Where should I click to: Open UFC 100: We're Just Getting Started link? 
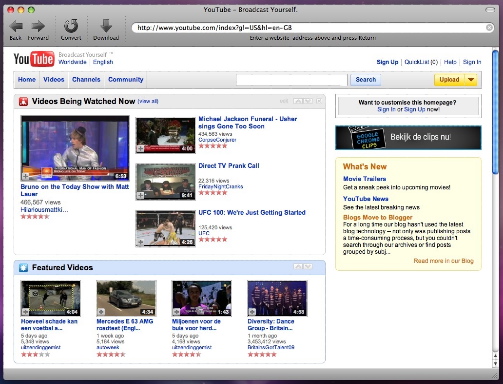pyautogui.click(x=252, y=212)
